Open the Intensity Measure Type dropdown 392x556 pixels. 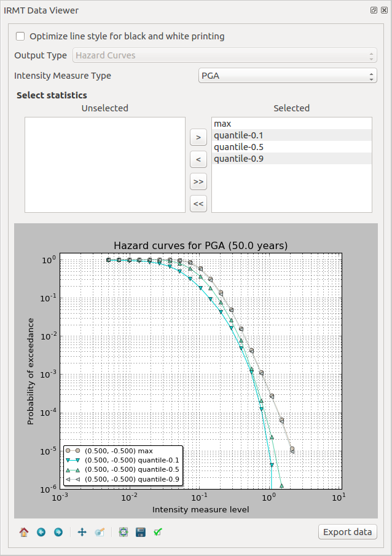click(287, 76)
